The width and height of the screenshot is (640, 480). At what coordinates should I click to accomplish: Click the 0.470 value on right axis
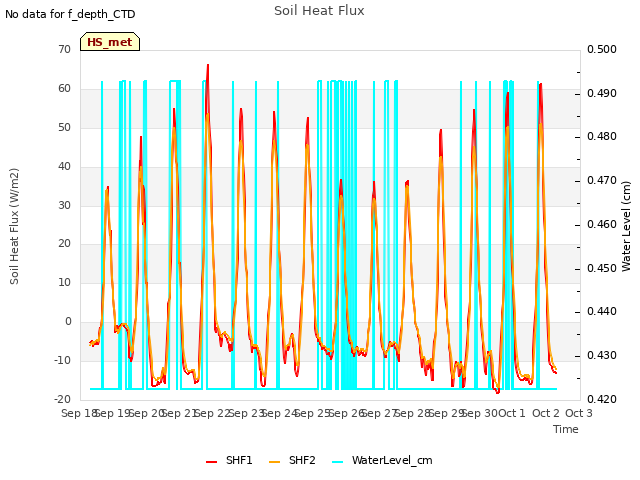coord(602,180)
